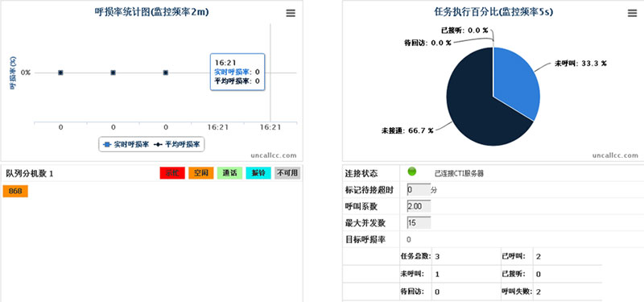Screen dimensions: 644x302
Task: Click the cyan 振铃 status legend swatch
Action: 258,173
